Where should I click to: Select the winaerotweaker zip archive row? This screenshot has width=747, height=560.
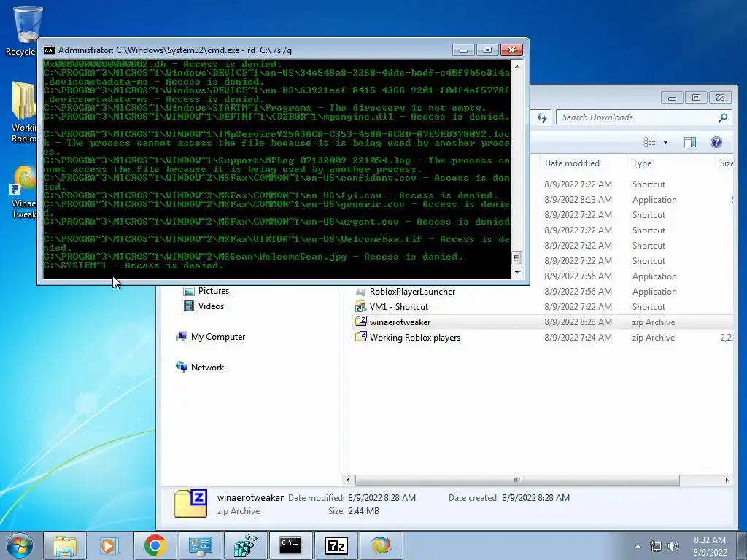point(543,322)
